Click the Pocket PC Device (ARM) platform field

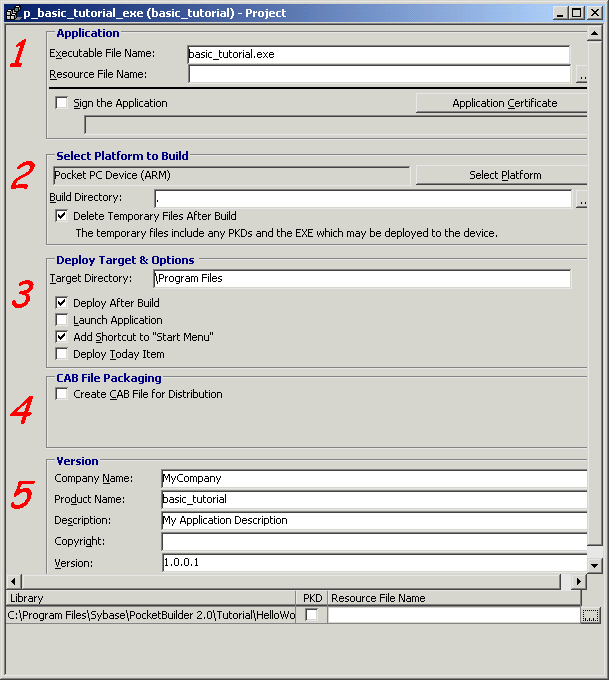coord(231,176)
